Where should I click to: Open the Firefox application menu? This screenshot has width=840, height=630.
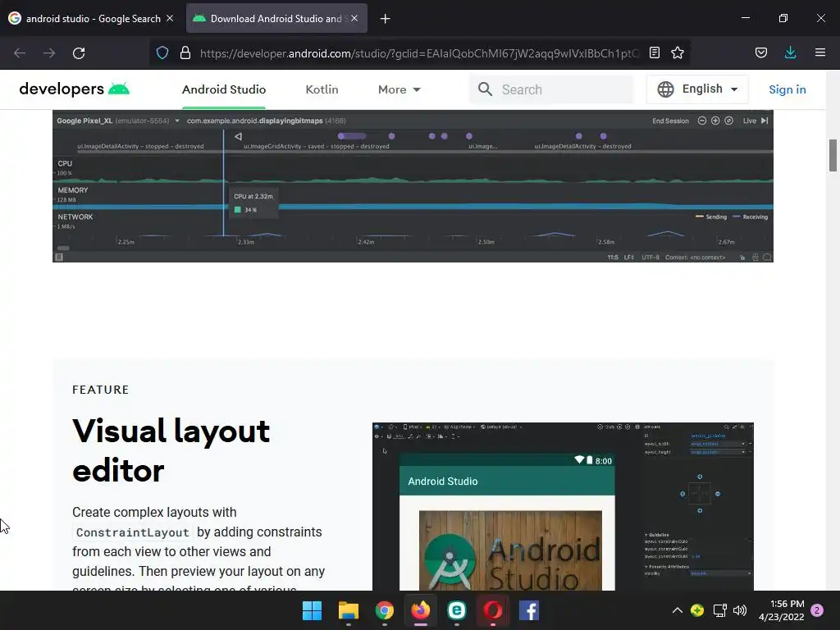tap(820, 52)
